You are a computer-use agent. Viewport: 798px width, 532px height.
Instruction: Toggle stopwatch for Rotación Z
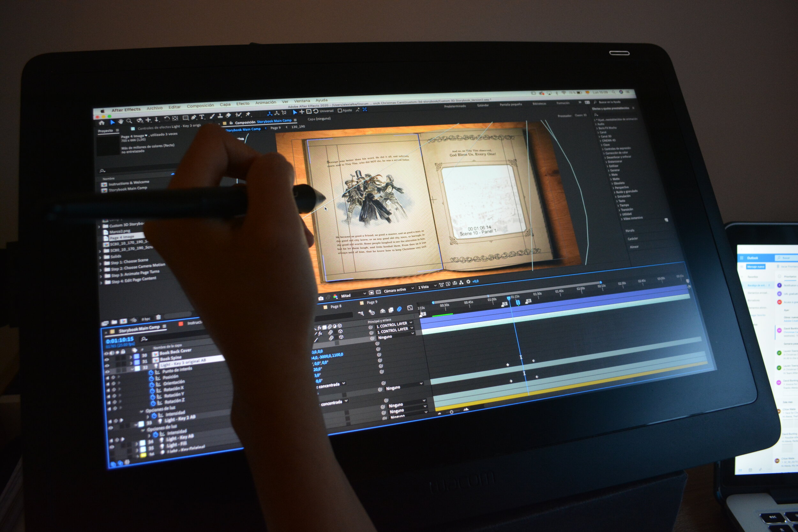point(154,403)
